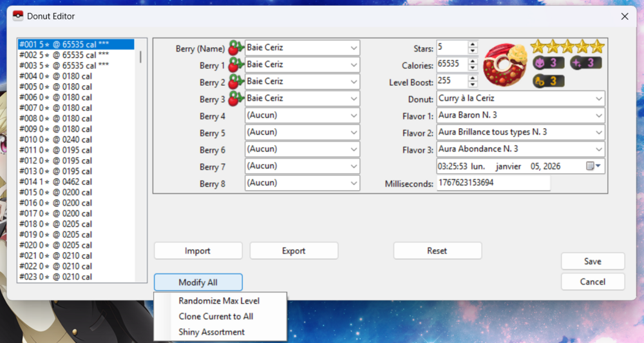This screenshot has width=644, height=343.
Task: Click the Pokeball icon in title bar
Action: tap(17, 16)
